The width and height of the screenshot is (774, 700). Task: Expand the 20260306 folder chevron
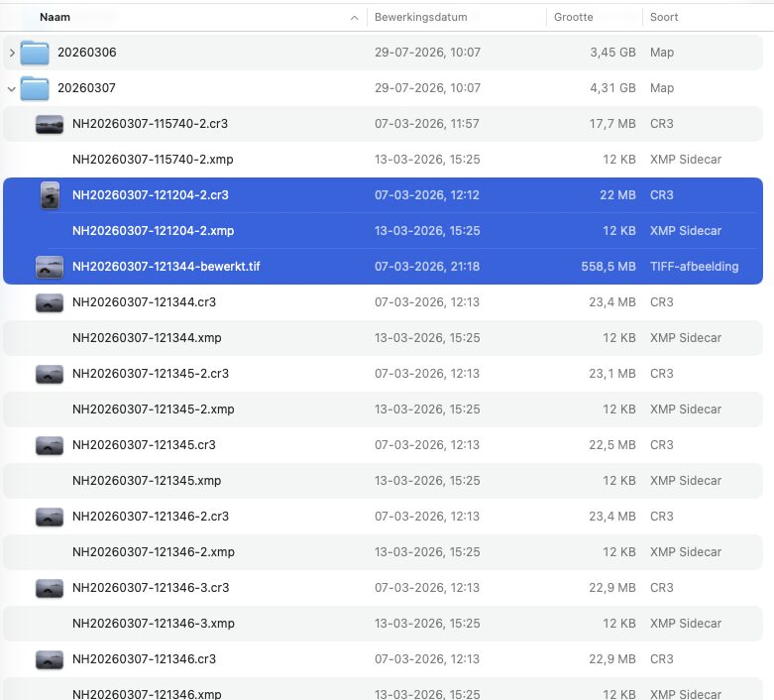click(x=12, y=53)
